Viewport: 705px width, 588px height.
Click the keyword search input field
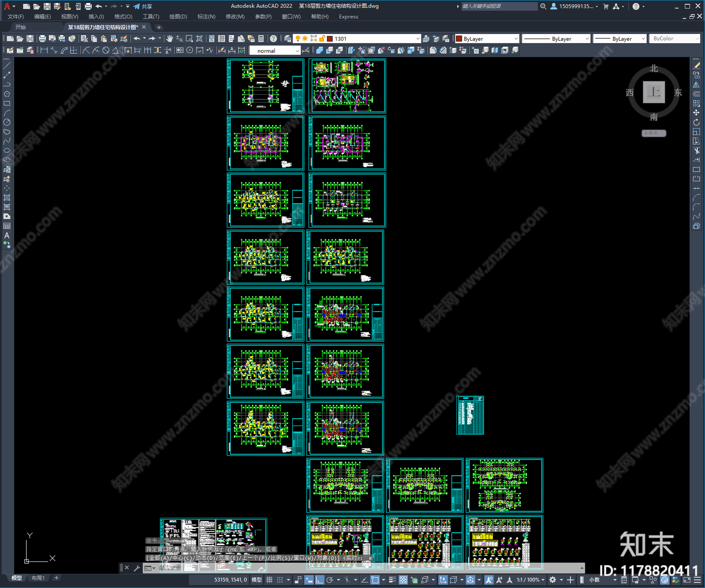click(499, 6)
